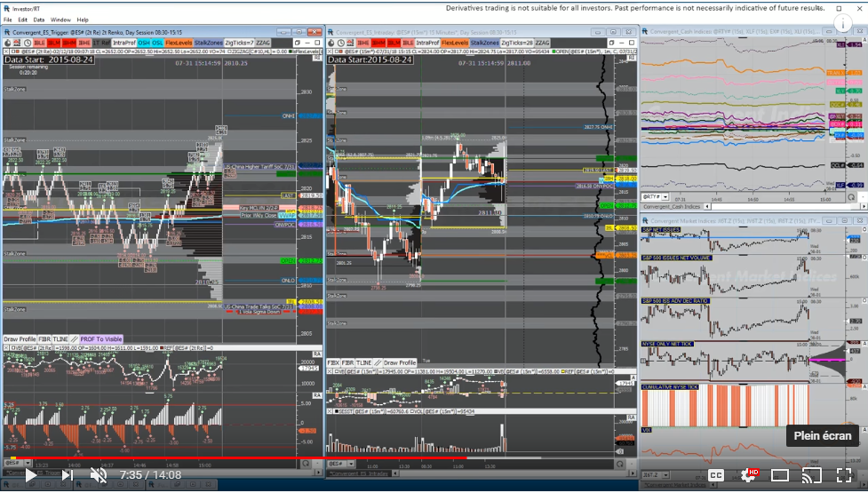868x493 pixels.
Task: Click the line drawing icon in Trigger chart
Action: coord(74,338)
